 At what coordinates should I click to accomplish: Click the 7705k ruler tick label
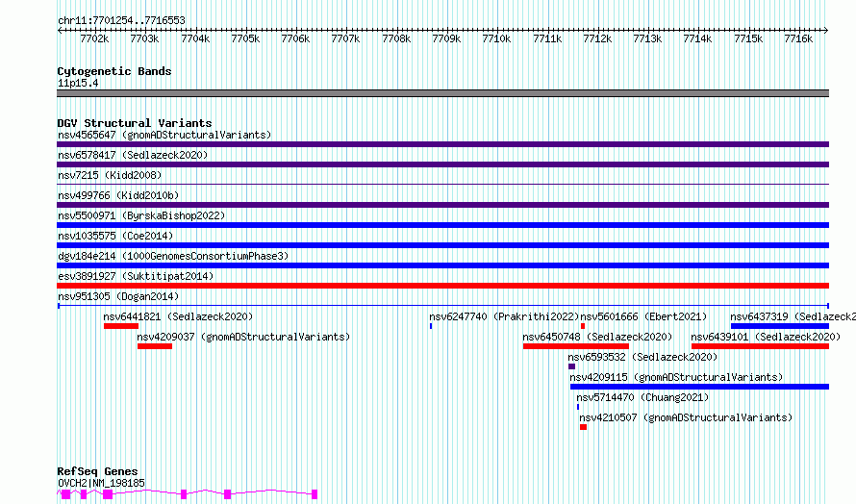[x=245, y=38]
